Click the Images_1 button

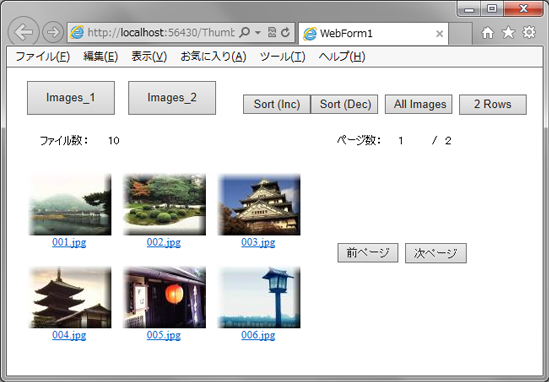[71, 98]
